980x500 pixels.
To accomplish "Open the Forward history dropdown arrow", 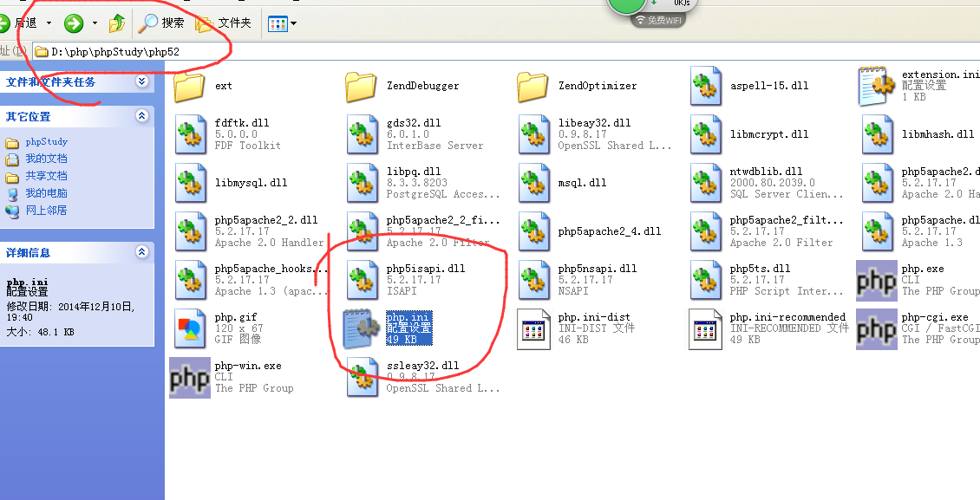I will tap(95, 23).
